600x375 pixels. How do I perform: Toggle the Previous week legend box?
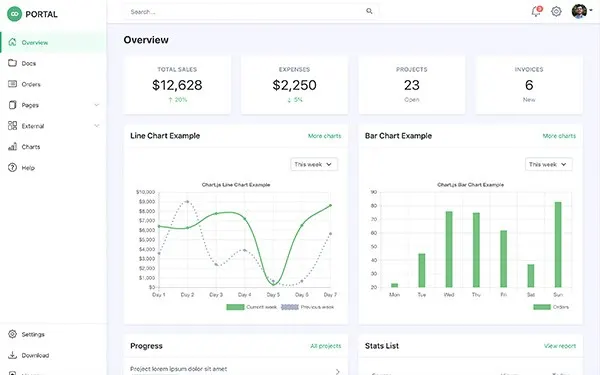click(290, 307)
